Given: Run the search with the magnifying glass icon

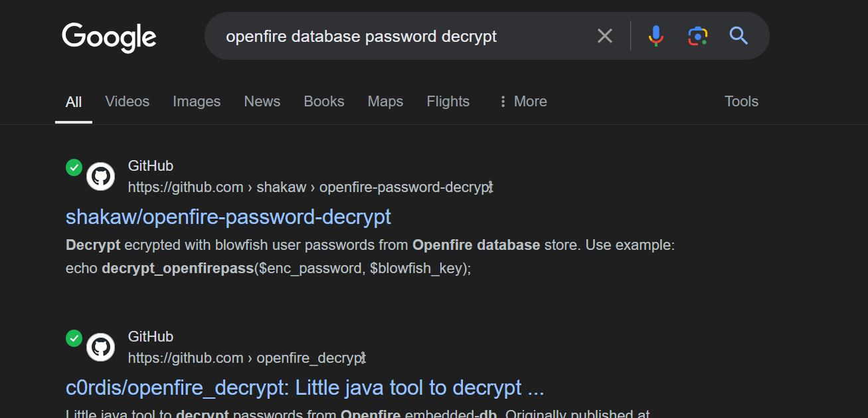Looking at the screenshot, I should (738, 37).
